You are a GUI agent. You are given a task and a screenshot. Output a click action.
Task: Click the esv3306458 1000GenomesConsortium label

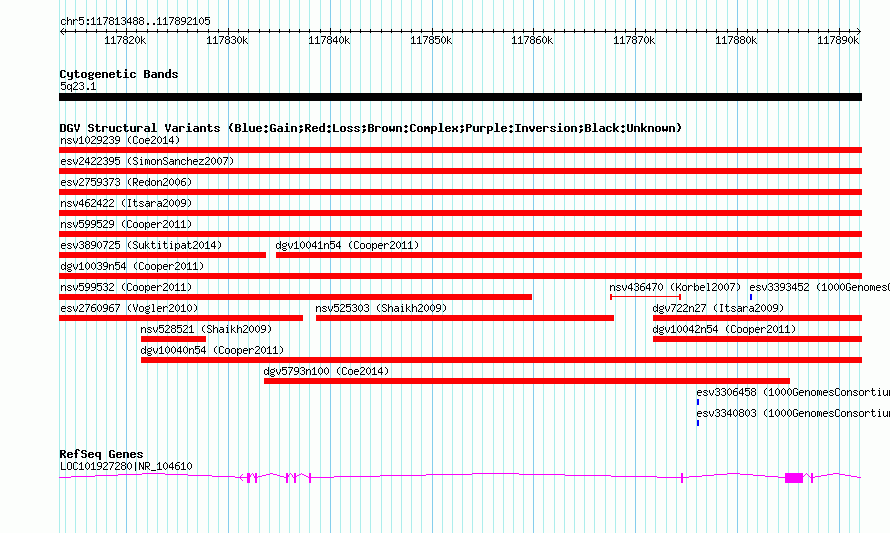[793, 392]
